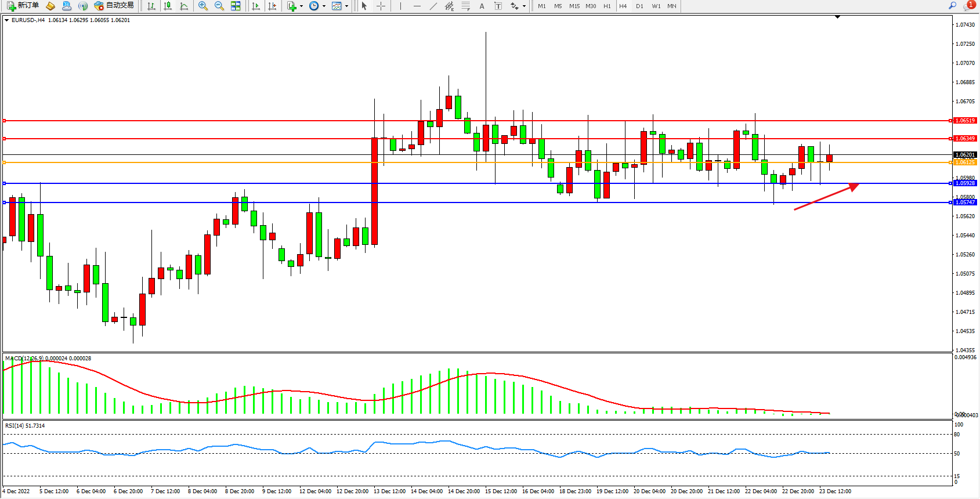
Task: Switch chart to bar chart mode
Action: (151, 6)
